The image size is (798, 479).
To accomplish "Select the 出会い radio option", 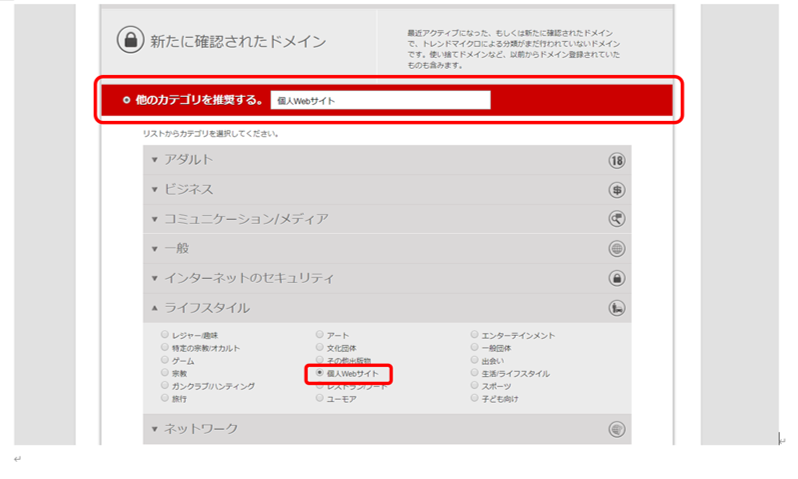I will point(474,360).
